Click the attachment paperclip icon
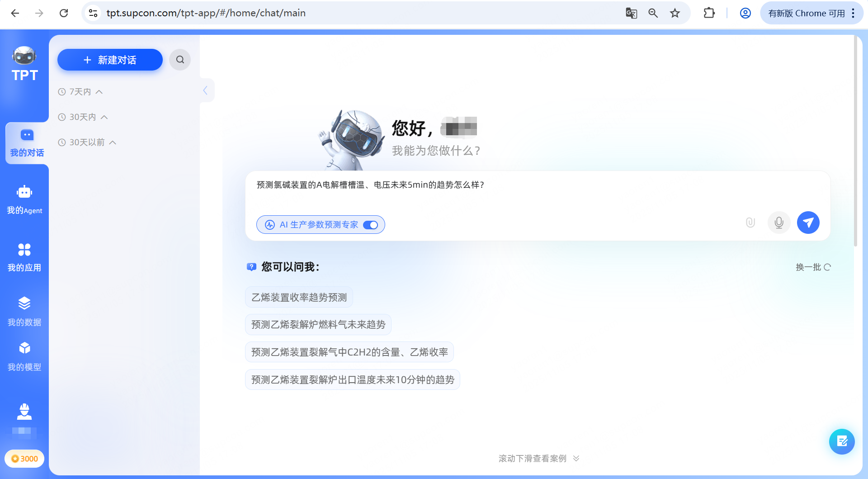Viewport: 868px width, 479px height. (750, 223)
